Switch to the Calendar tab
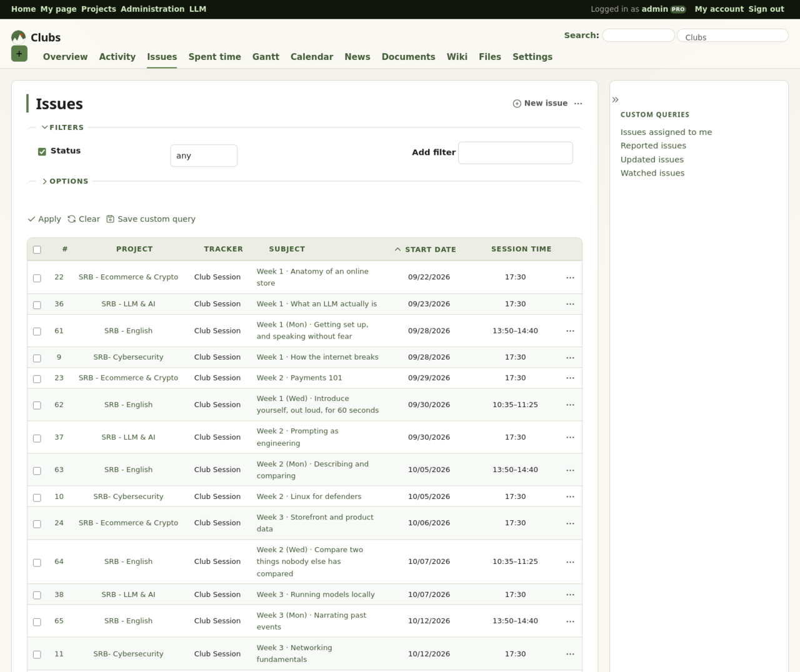Screen dimensions: 800x672 (x=312, y=57)
